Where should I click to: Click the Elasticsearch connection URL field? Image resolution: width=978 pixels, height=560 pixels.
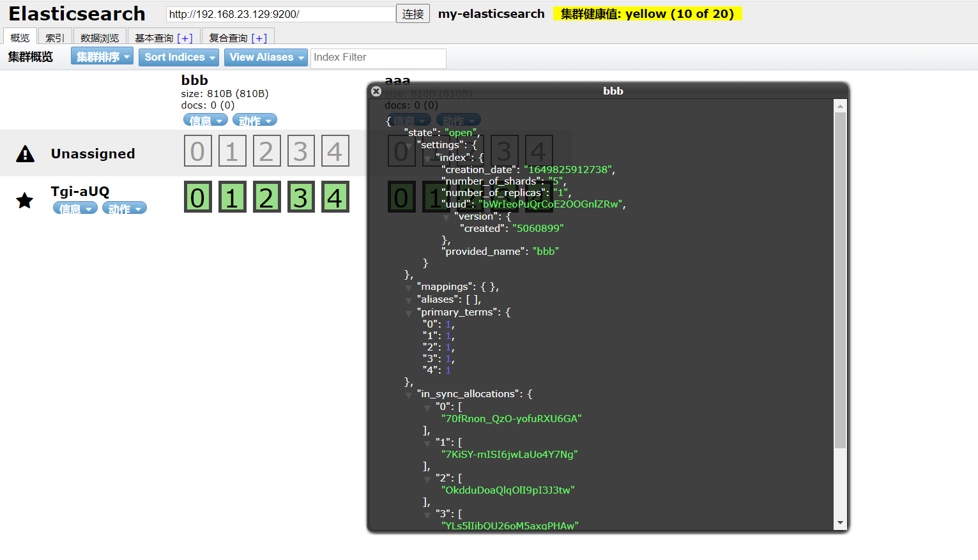[x=280, y=14]
